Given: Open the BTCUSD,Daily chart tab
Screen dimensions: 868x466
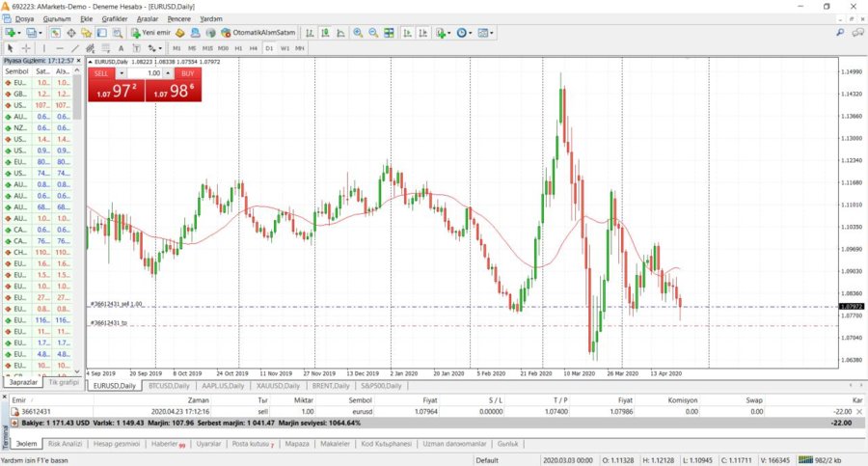Looking at the screenshot, I should (x=169, y=385).
